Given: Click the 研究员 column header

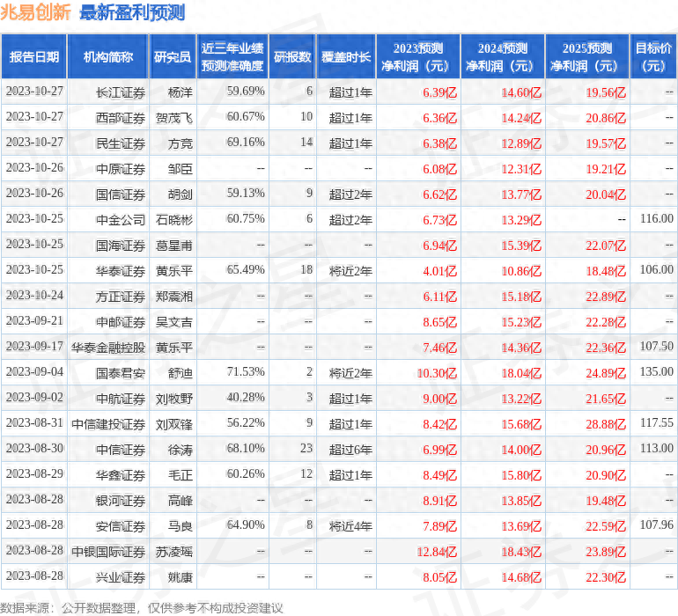Looking at the screenshot, I should click(173, 56).
